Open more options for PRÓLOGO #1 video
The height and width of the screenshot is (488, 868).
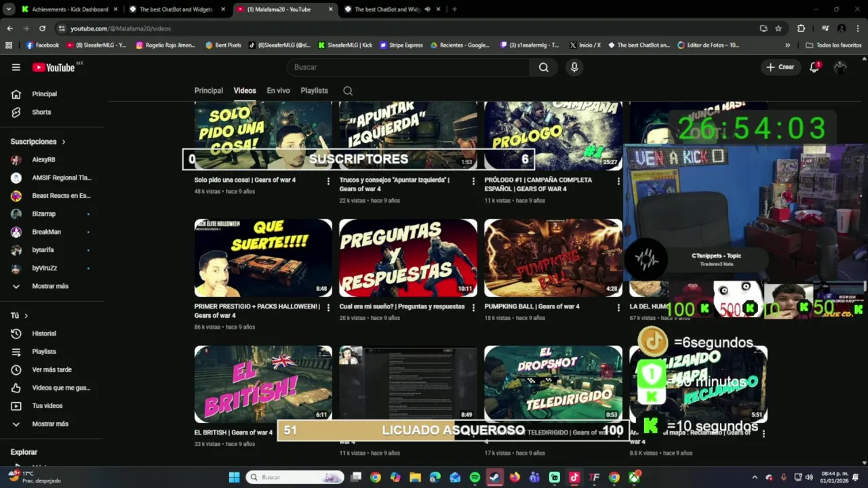[x=618, y=181]
